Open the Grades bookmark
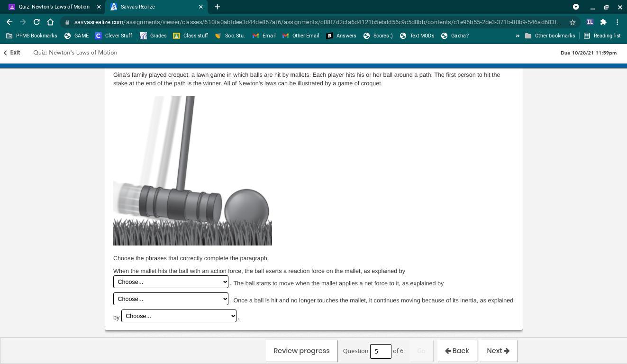 coord(153,36)
